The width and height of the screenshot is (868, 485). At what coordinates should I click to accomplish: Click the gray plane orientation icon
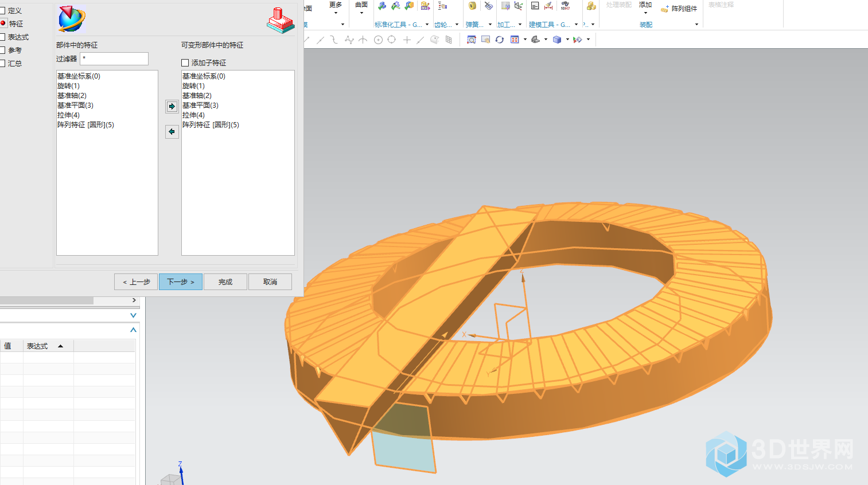[x=535, y=40]
